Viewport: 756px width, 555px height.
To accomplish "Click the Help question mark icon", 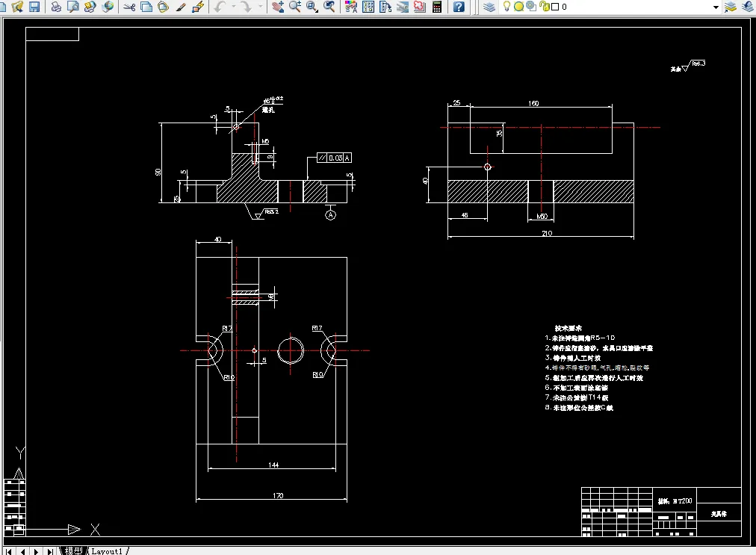I will pos(459,7).
